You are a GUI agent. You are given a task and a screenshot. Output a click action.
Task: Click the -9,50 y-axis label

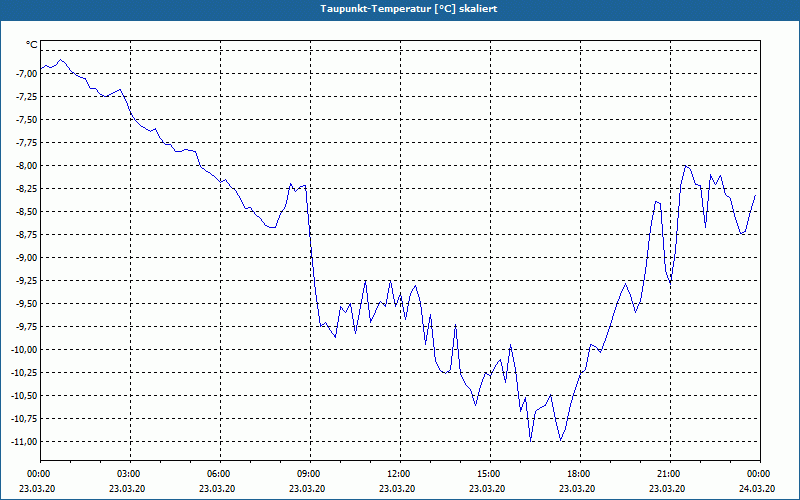tap(27, 303)
